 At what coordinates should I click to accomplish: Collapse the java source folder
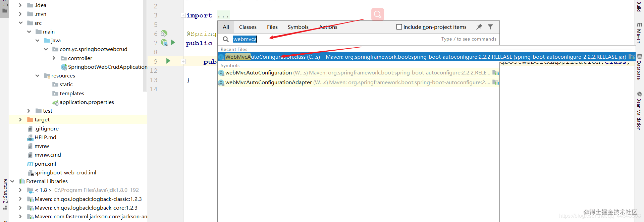coord(37,40)
